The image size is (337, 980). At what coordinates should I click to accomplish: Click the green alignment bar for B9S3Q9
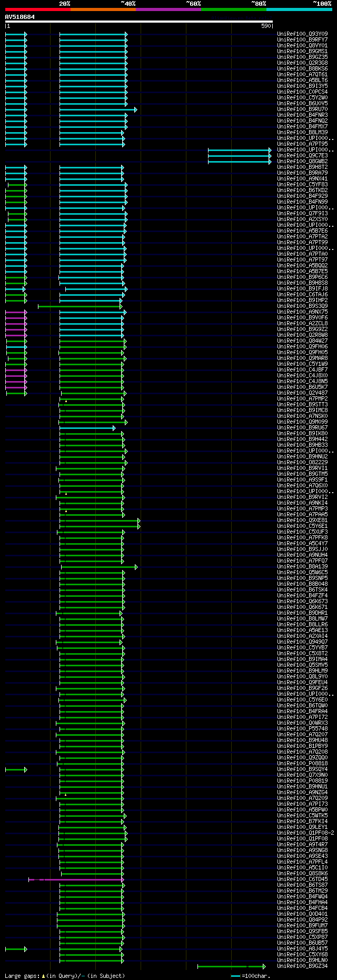[80, 306]
